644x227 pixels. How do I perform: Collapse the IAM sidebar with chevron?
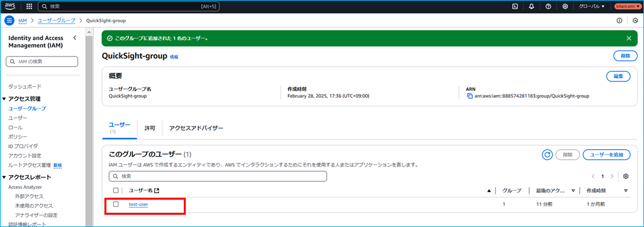pos(75,38)
